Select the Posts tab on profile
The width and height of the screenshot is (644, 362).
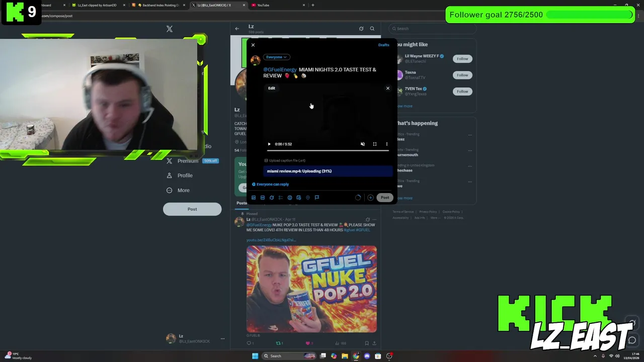pos(242,203)
